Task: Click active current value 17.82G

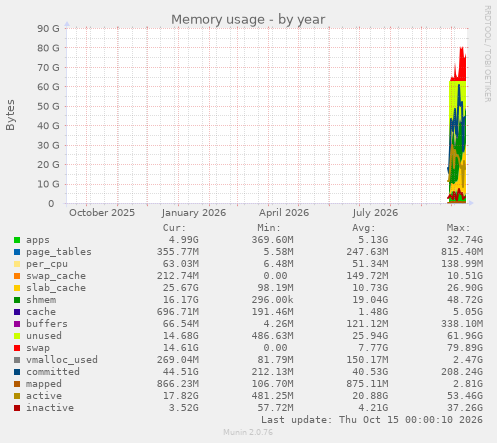Action: tap(181, 396)
